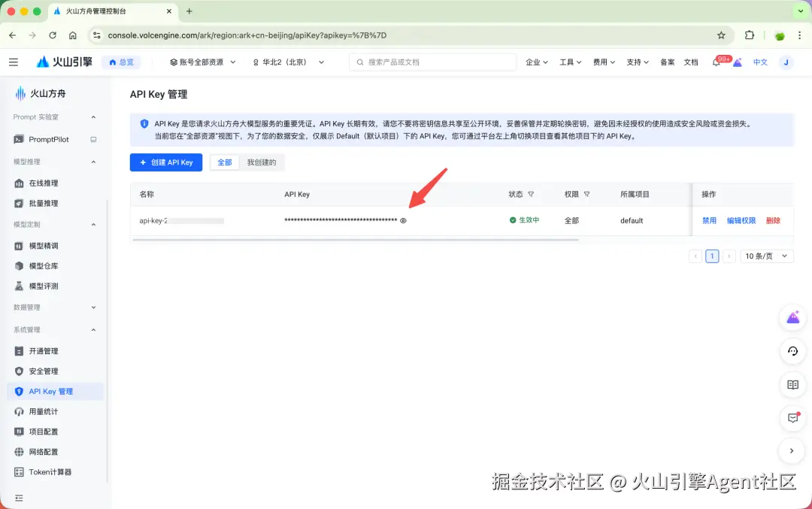The height and width of the screenshot is (509, 812).
Task: Open network configuration 网络配置
Action: pyautogui.click(x=44, y=452)
